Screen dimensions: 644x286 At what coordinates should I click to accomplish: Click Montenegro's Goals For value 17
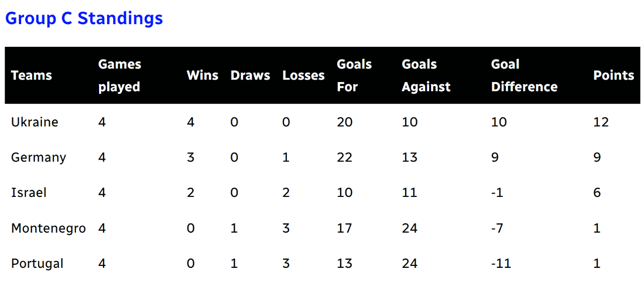(345, 228)
